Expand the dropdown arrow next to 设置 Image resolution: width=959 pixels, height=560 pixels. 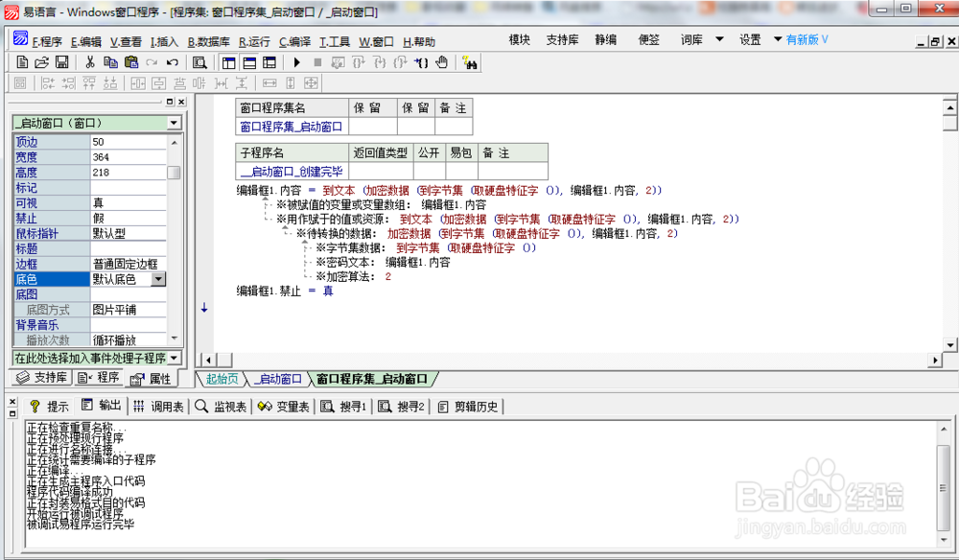point(778,39)
